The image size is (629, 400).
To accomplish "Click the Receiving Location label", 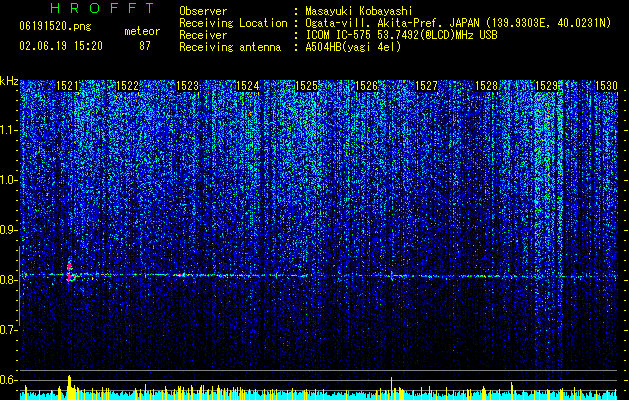I will [x=233, y=23].
